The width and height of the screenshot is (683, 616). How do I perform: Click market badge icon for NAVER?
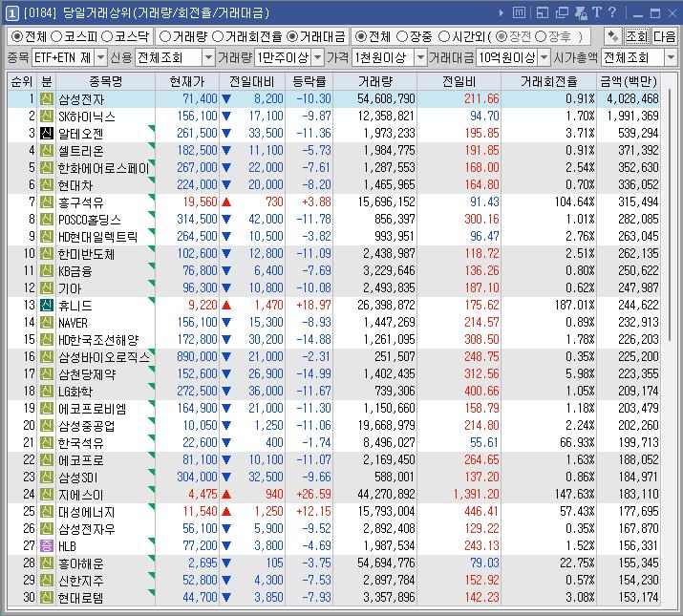[x=47, y=323]
